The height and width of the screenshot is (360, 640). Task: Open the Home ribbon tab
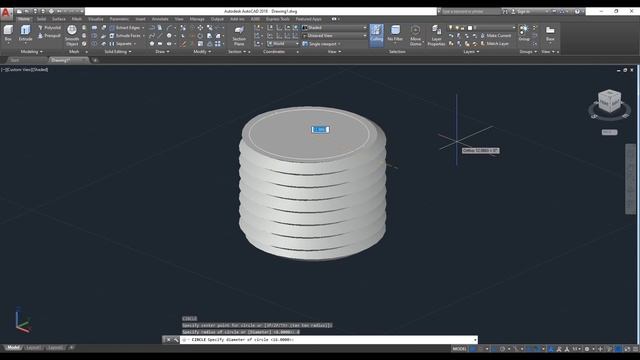(x=24, y=19)
